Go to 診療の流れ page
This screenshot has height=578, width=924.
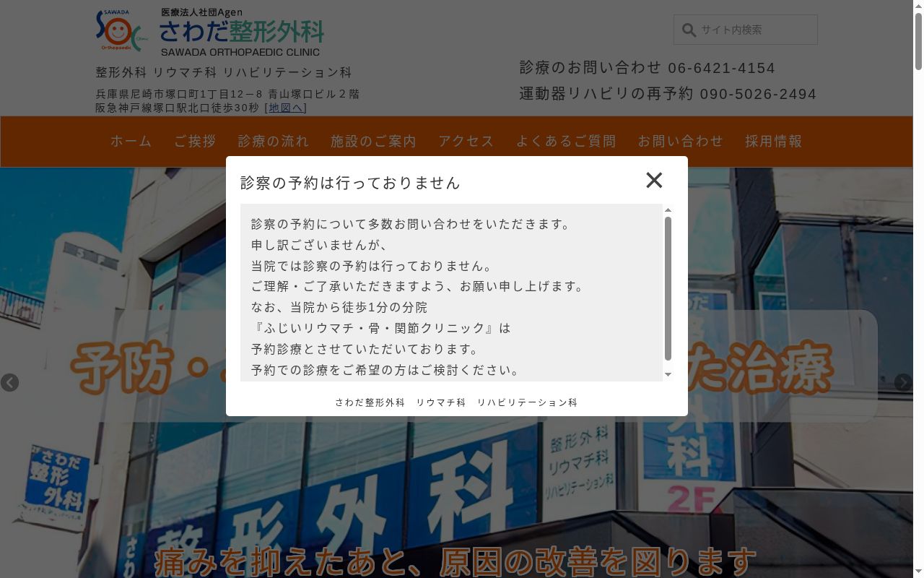(274, 142)
